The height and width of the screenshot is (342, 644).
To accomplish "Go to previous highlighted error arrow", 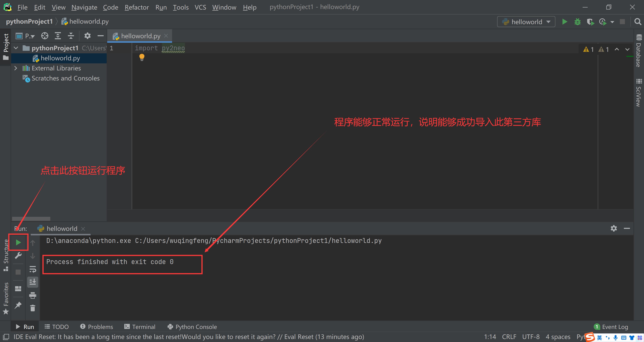I will tap(617, 49).
